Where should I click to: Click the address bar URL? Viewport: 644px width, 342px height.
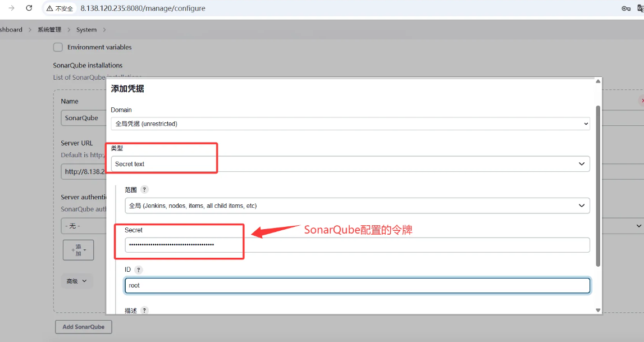point(143,8)
